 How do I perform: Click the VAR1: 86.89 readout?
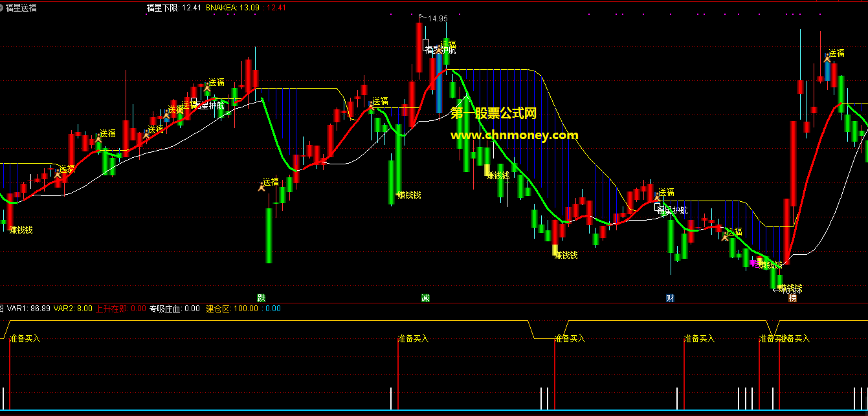28,309
